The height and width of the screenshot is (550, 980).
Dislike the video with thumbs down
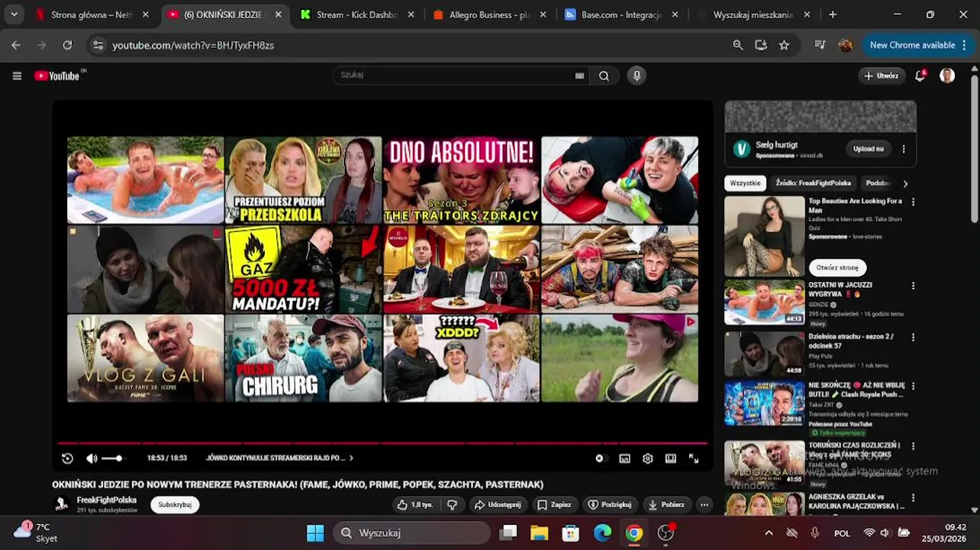pos(452,505)
